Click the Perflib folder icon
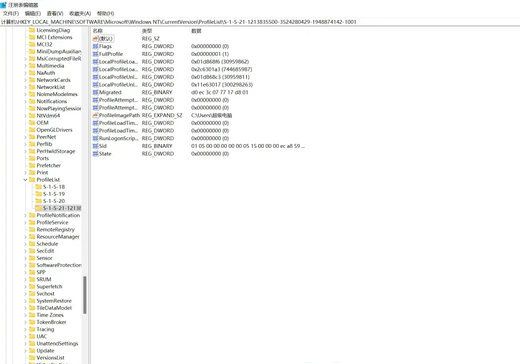The height and width of the screenshot is (364, 520). coord(32,144)
